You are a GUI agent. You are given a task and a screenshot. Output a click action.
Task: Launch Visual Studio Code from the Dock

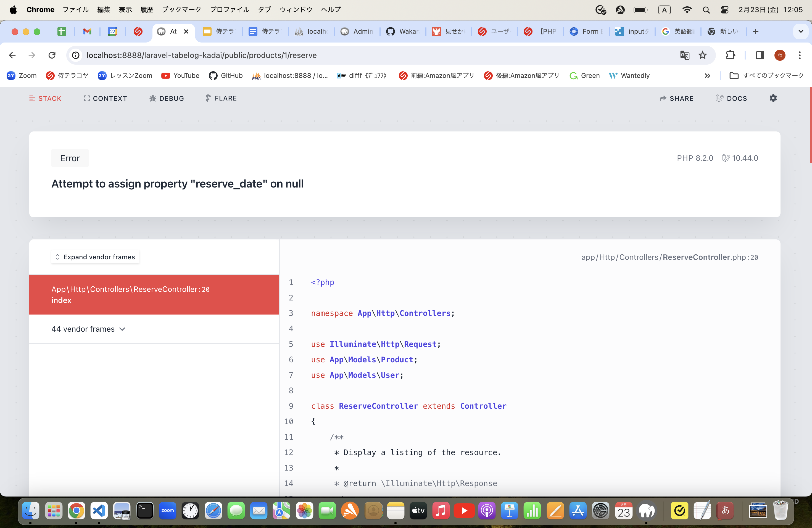tap(99, 511)
